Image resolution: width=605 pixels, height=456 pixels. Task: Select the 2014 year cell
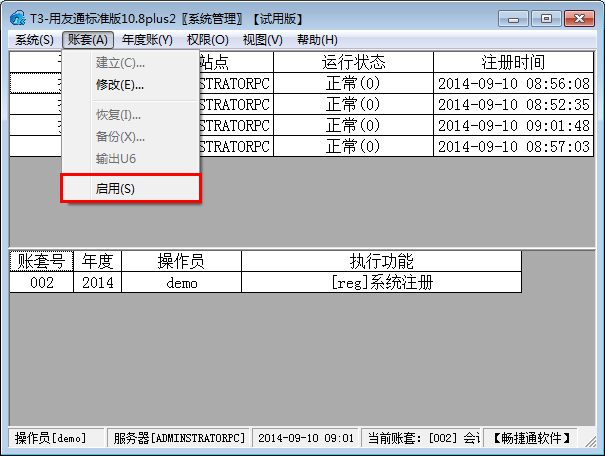98,282
